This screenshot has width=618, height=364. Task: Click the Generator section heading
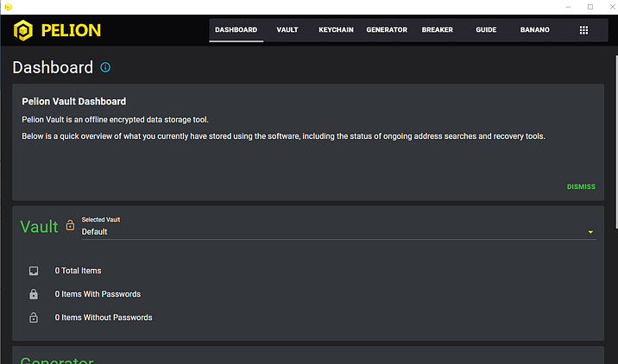(x=57, y=360)
